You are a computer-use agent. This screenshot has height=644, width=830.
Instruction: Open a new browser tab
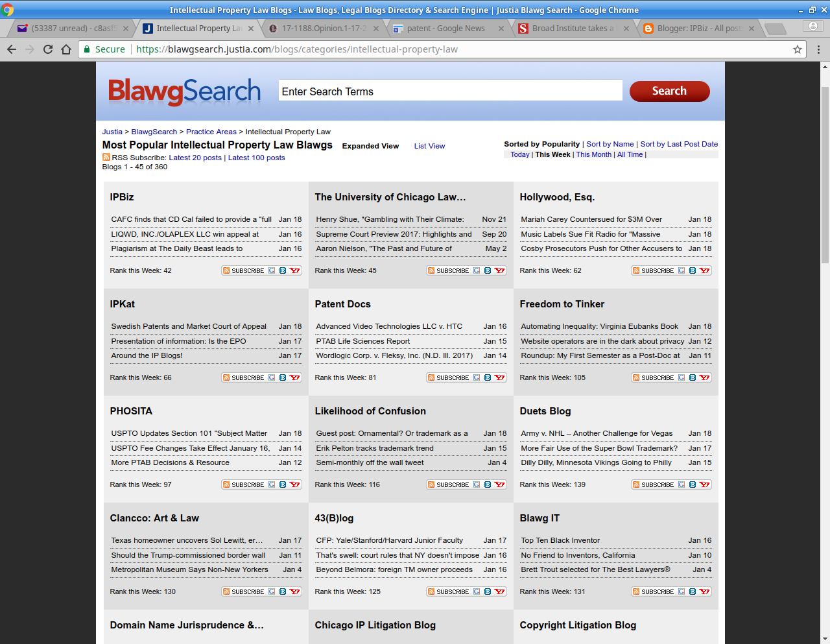[776, 29]
